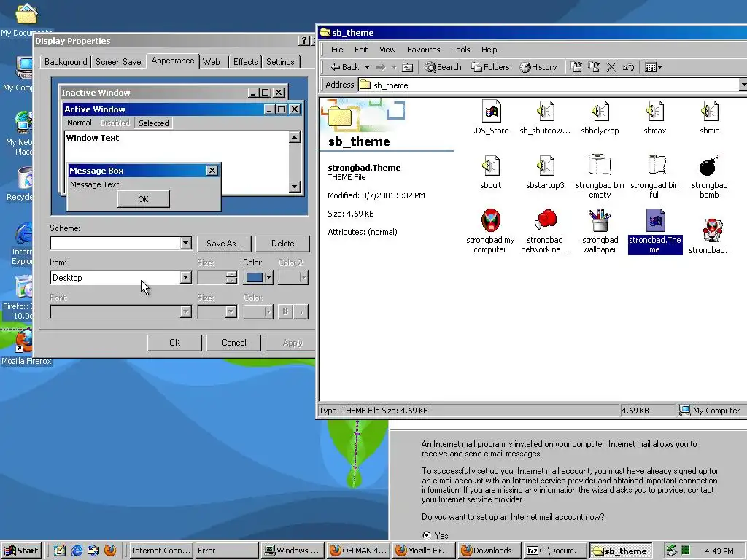
Task: Expand the Scheme dropdown
Action: tap(186, 244)
